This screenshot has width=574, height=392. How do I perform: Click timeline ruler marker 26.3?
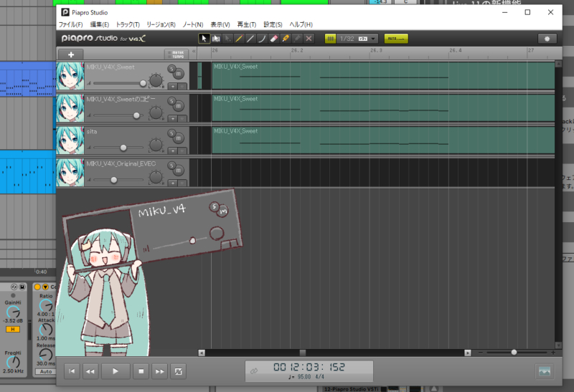click(x=376, y=50)
